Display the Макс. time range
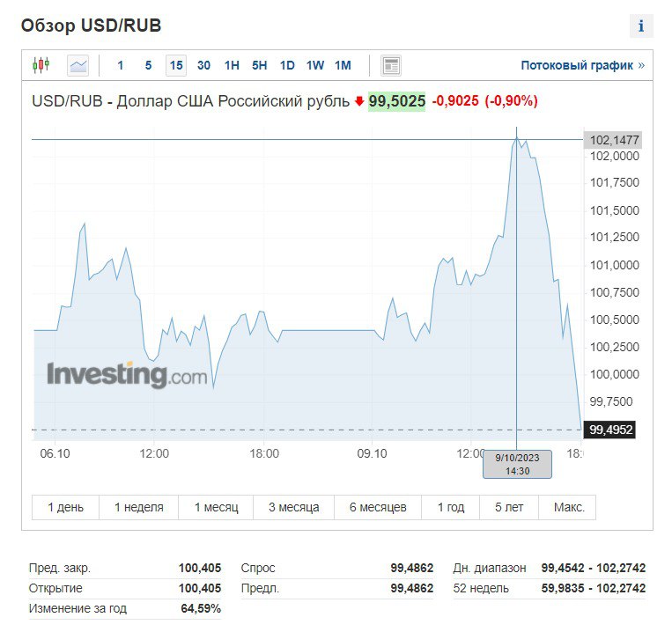Viewport: 672px width, 632px height. pos(568,508)
